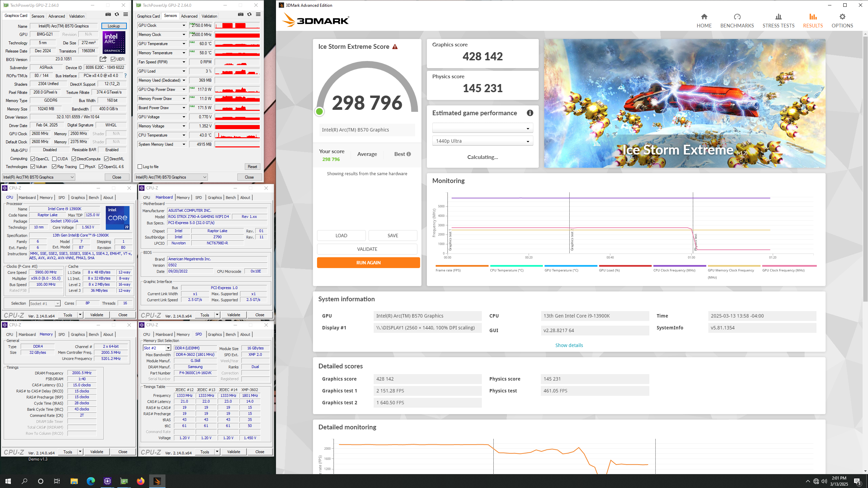Click Estimated game performance info icon

(x=530, y=113)
